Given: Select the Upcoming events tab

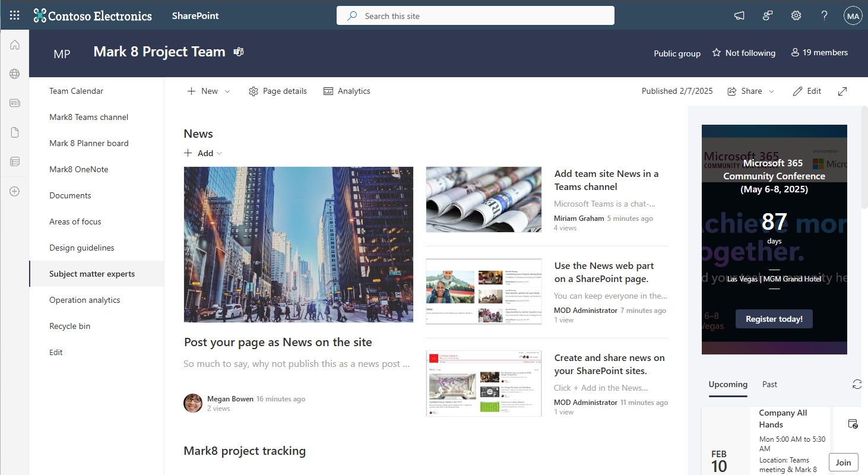Looking at the screenshot, I should [728, 384].
